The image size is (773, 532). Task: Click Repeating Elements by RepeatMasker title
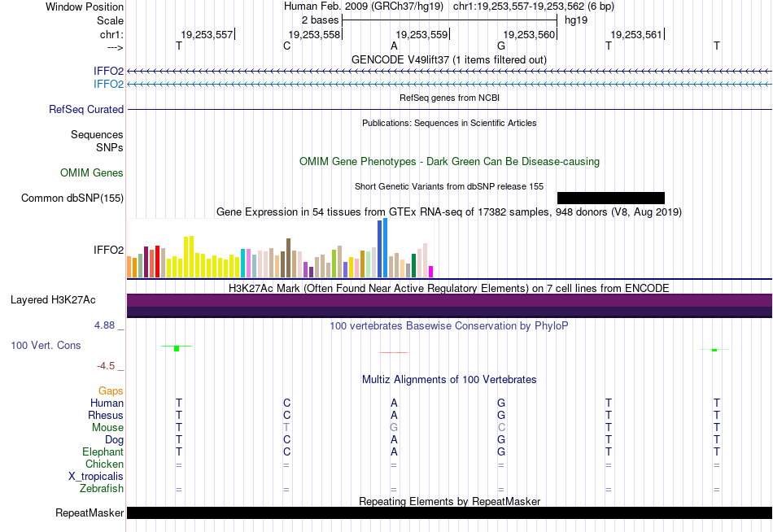coord(449,501)
